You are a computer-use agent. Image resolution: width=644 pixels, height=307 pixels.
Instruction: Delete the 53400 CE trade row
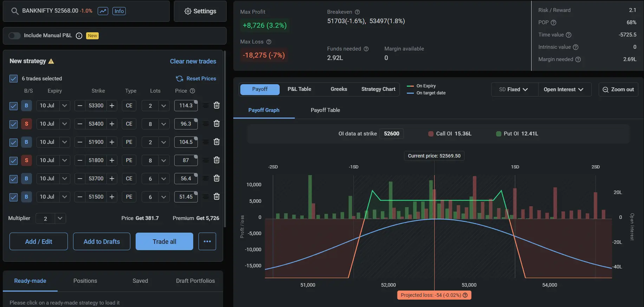(217, 124)
